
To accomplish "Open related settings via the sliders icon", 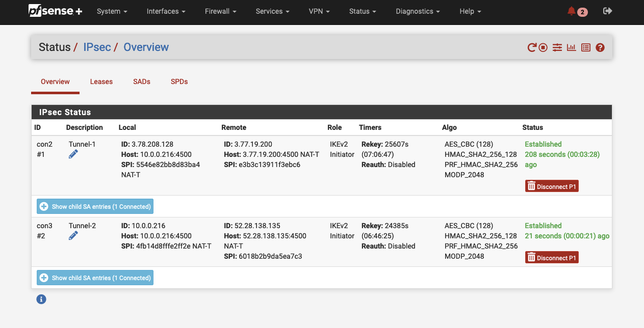I will click(557, 47).
